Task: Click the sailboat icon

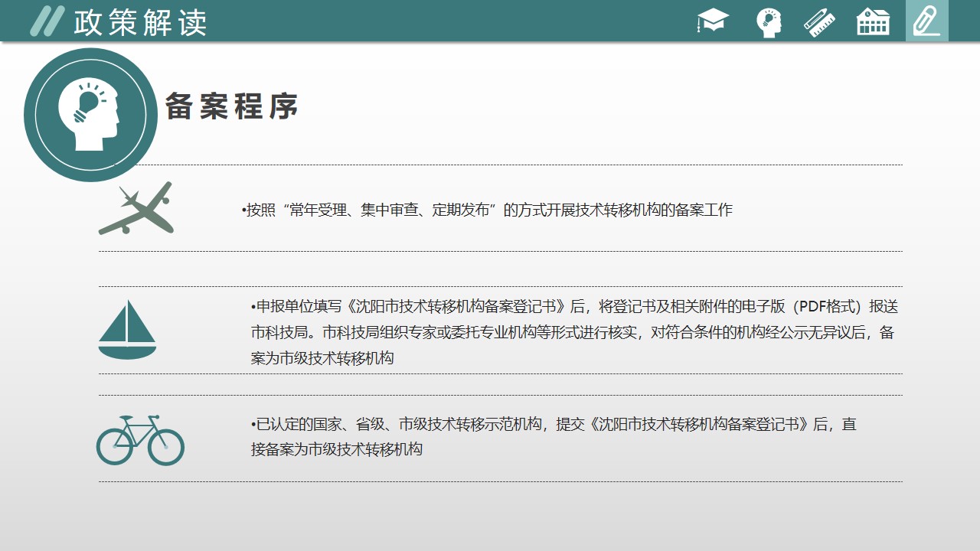Action: pyautogui.click(x=127, y=329)
